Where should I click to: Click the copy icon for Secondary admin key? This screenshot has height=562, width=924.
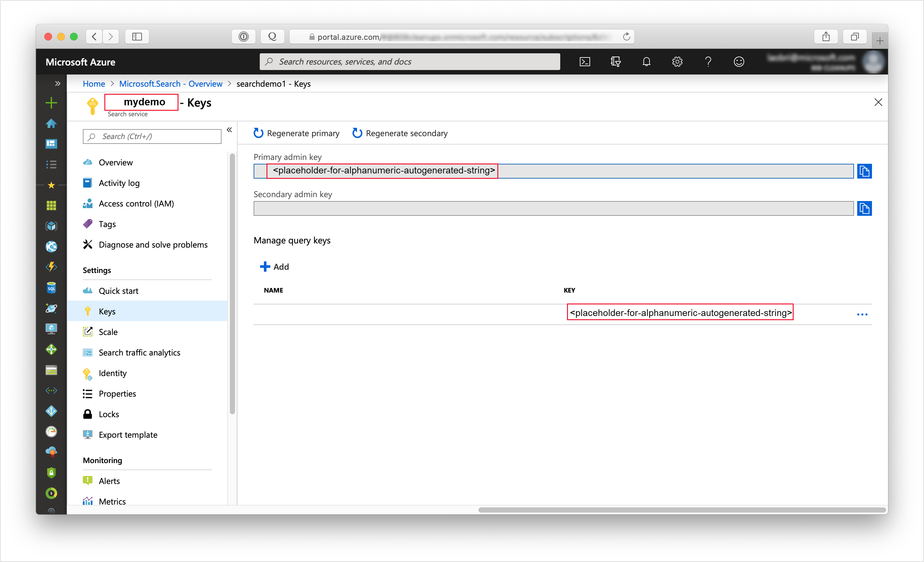(865, 208)
